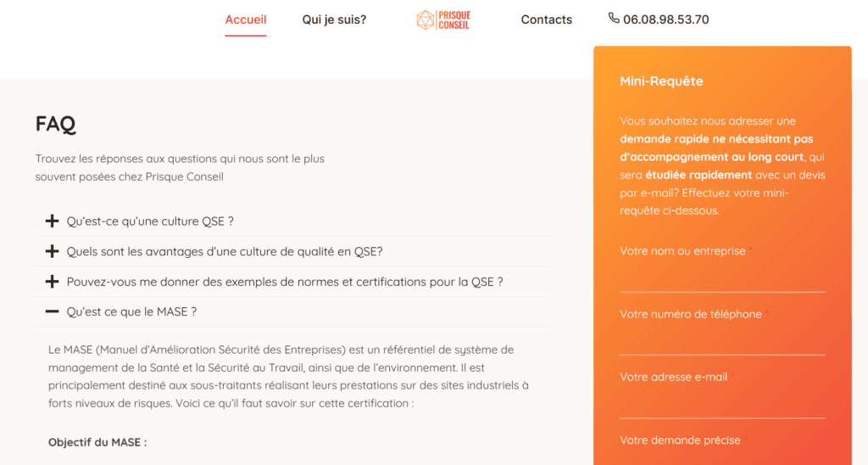Expand "Qu'est-ce qu'une culture QSE ?"
Image resolution: width=868 pixels, height=465 pixels.
coord(150,221)
